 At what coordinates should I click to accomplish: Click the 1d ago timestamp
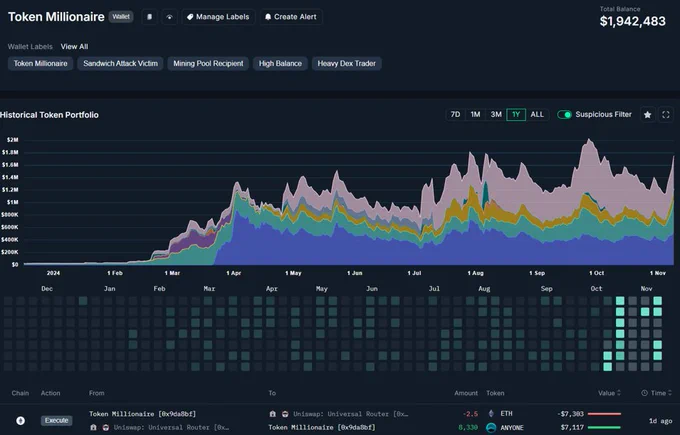660,421
